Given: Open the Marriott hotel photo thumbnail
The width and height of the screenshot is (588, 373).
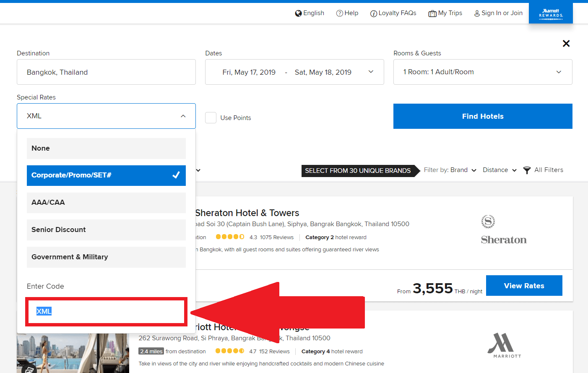Looking at the screenshot, I should coord(73,353).
